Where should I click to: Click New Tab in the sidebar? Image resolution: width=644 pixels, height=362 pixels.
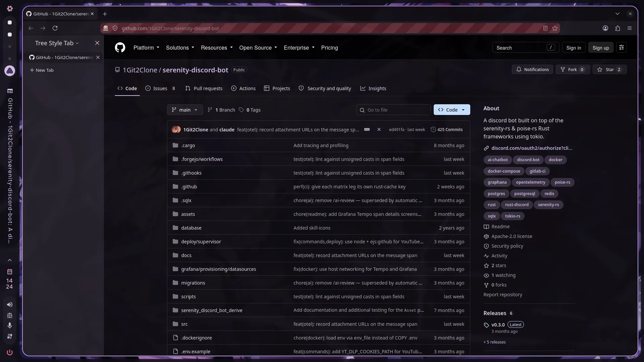[x=42, y=70]
